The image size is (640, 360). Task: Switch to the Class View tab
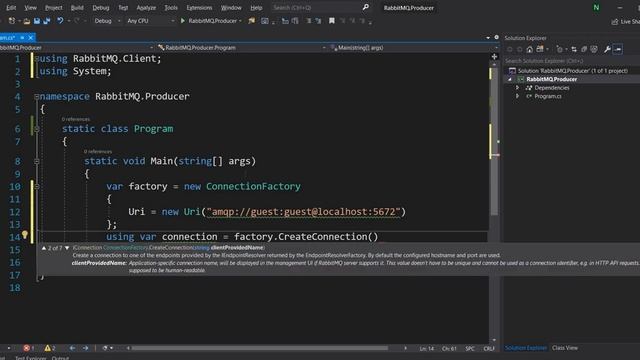point(565,348)
